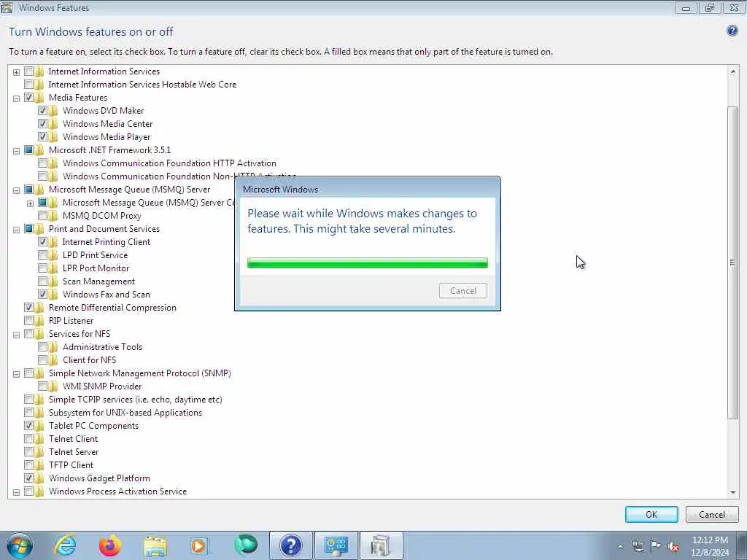747x560 pixels.
Task: Click folder icon next to RIP Listener
Action: point(39,321)
